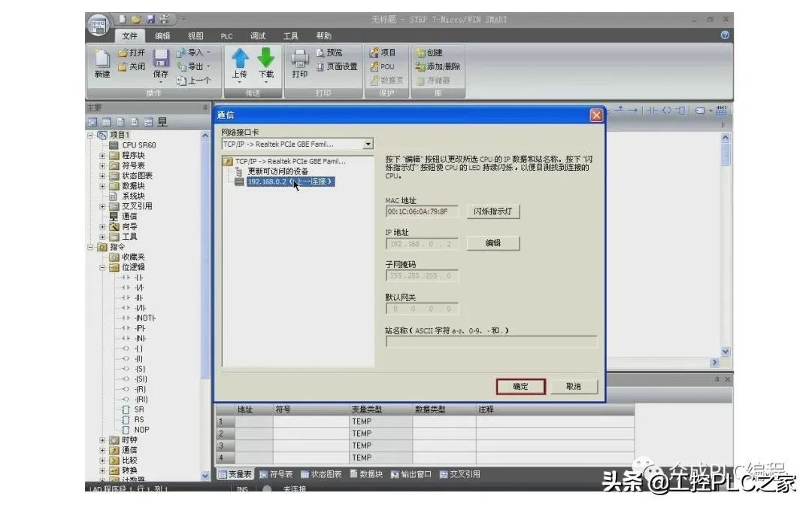Viewport: 812px width, 508px height.
Task: Click the 保存 (Save) icon in ribbon
Action: [161, 63]
